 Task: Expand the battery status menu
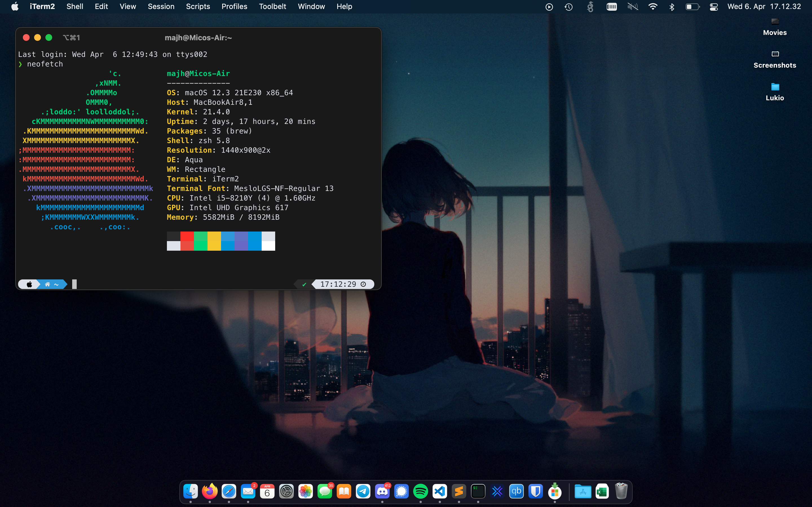(692, 7)
